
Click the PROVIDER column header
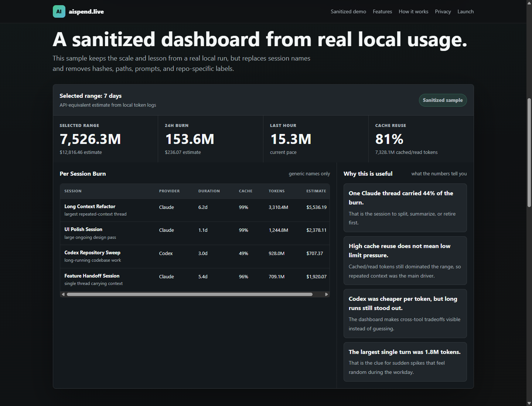tap(169, 191)
